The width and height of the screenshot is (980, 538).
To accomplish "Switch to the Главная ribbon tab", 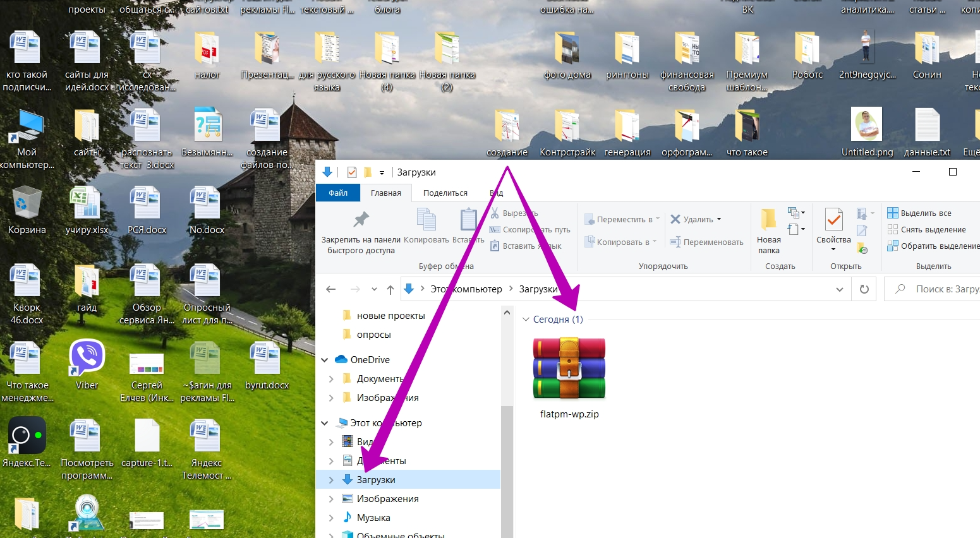I will coord(386,193).
